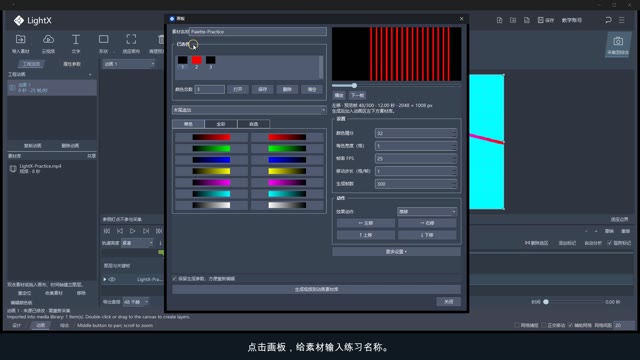The height and width of the screenshot is (360, 640).
Task: Open the export audio 48 kHz dropdown
Action: (136, 302)
